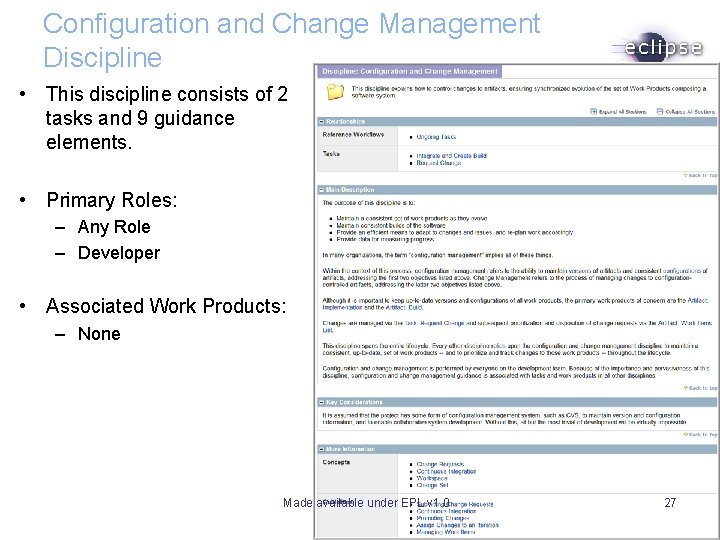The image size is (720, 540).
Task: Open Artifact: Build link in description
Action: (x=404, y=308)
